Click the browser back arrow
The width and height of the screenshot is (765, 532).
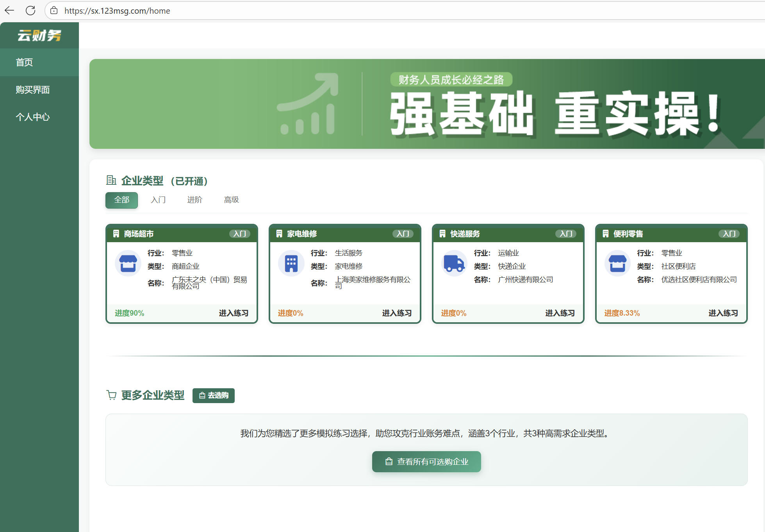click(9, 11)
